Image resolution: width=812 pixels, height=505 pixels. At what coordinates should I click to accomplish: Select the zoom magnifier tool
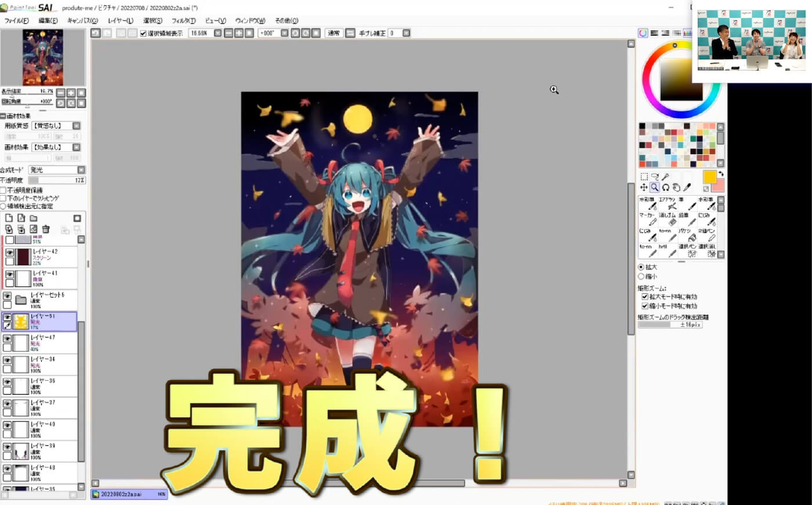pyautogui.click(x=655, y=187)
